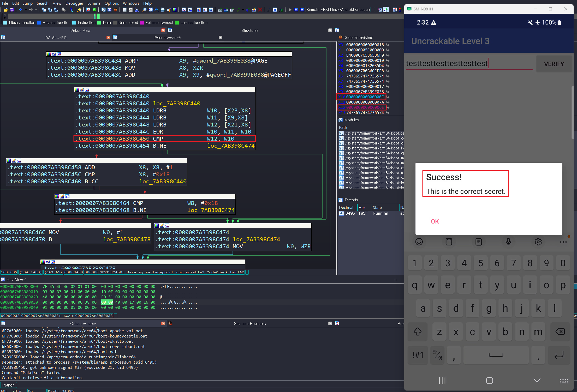577x392 pixels.
Task: Tap the phone recent apps button
Action: [442, 381]
